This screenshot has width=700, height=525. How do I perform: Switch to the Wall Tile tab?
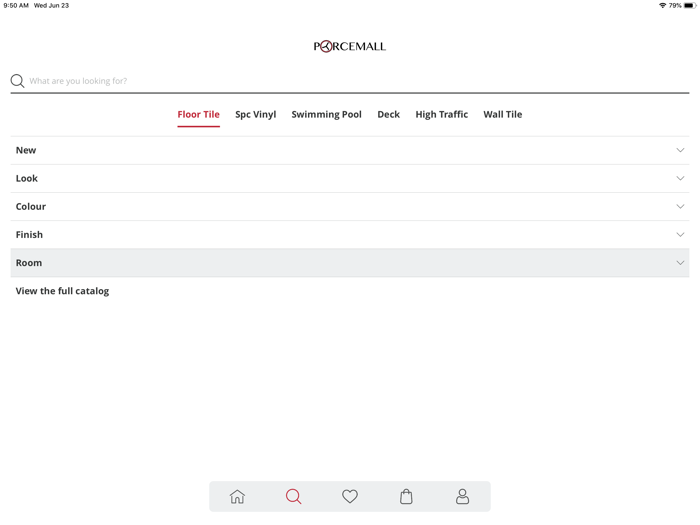coord(503,115)
